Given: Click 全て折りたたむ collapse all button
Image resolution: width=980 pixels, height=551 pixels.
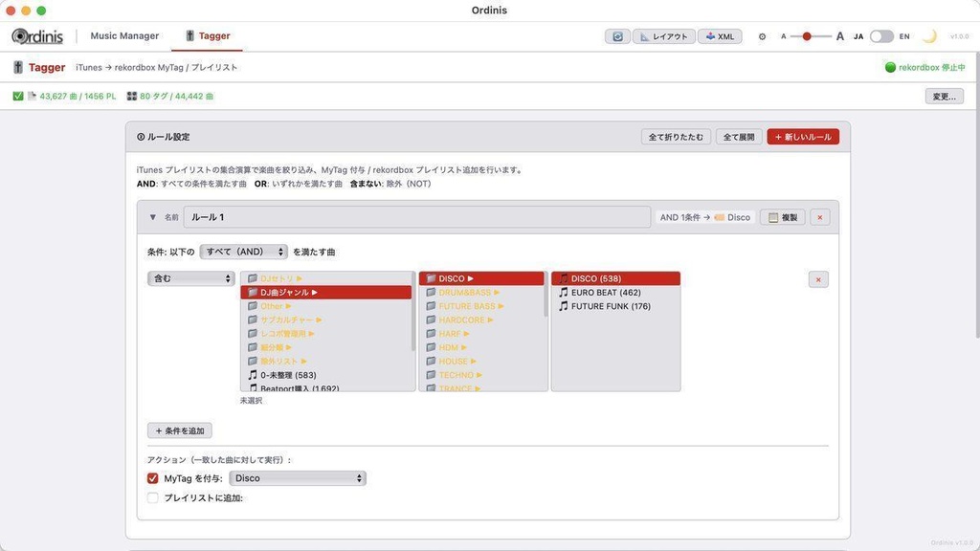Looking at the screenshot, I should [676, 137].
